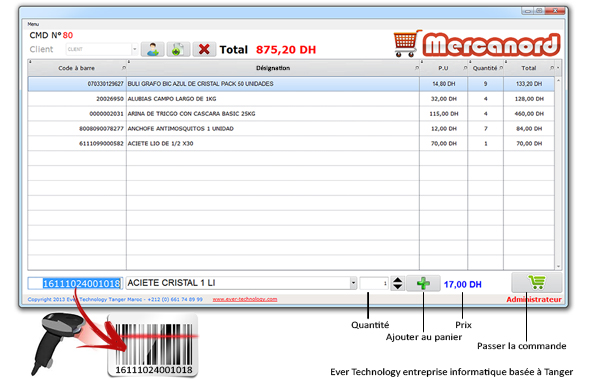Select row ANCHOFE ANTIMOSQUITOS 1 UNIDAD
The image size is (590, 379).
(291, 129)
